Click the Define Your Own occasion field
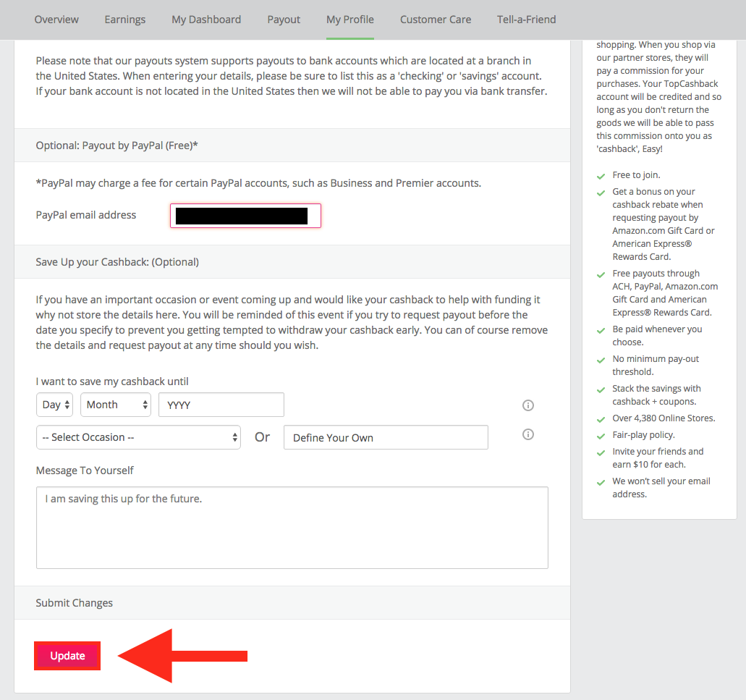Screen dimensions: 746x700 point(386,437)
